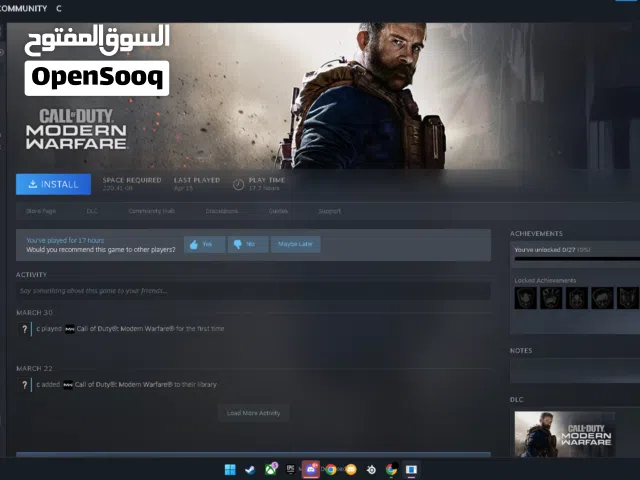Open the Modern Warfare DLC thumbnail

pyautogui.click(x=565, y=434)
